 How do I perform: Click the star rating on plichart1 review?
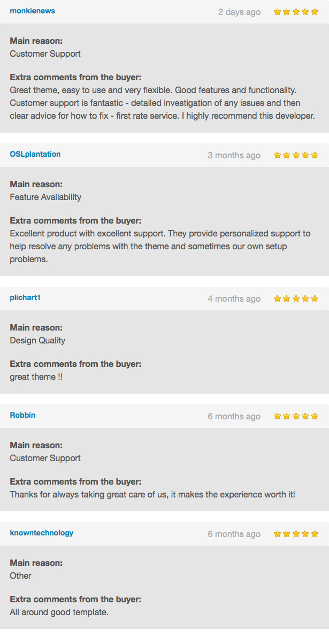pos(296,298)
